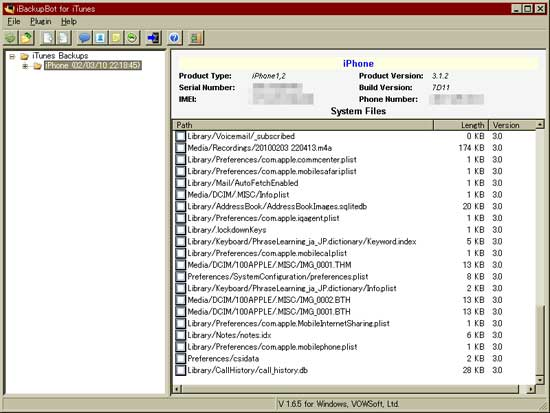Select the com.apple.iqagent.plist row text
Screen dimensions: 550x413
(263, 218)
